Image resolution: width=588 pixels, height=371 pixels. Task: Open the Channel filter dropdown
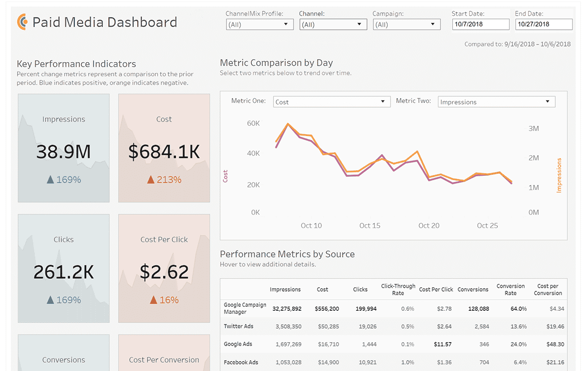(333, 24)
